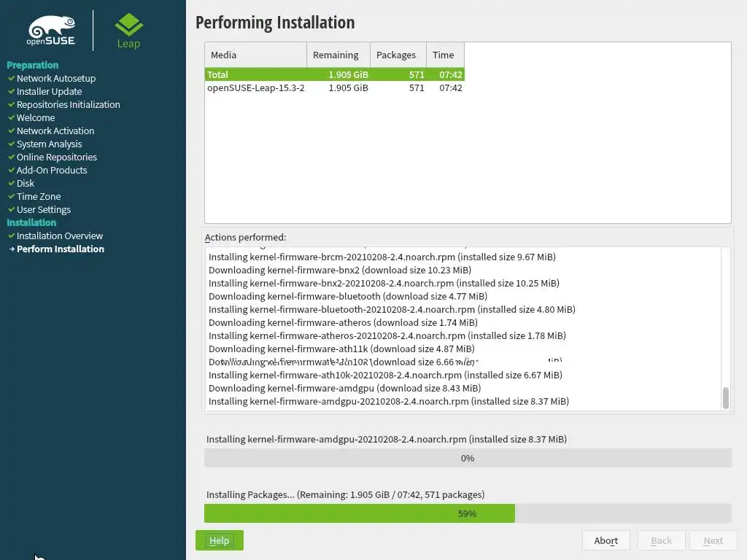
Task: Abort the installation
Action: click(606, 540)
